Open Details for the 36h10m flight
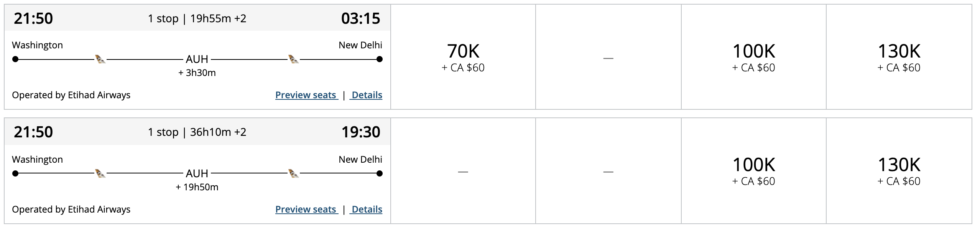980x231 pixels. [367, 209]
